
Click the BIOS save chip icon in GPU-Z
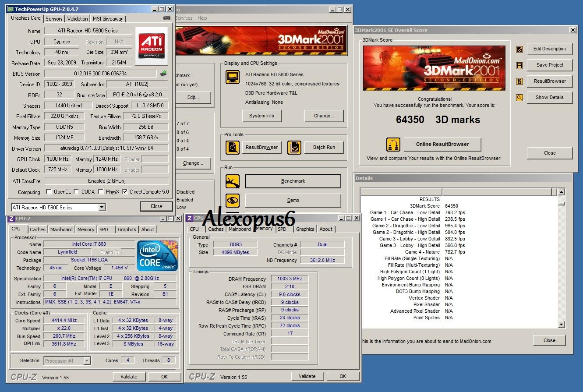163,74
